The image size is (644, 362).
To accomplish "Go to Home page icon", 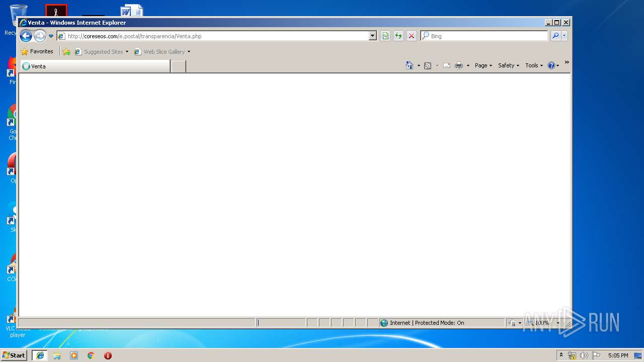I will click(410, 65).
